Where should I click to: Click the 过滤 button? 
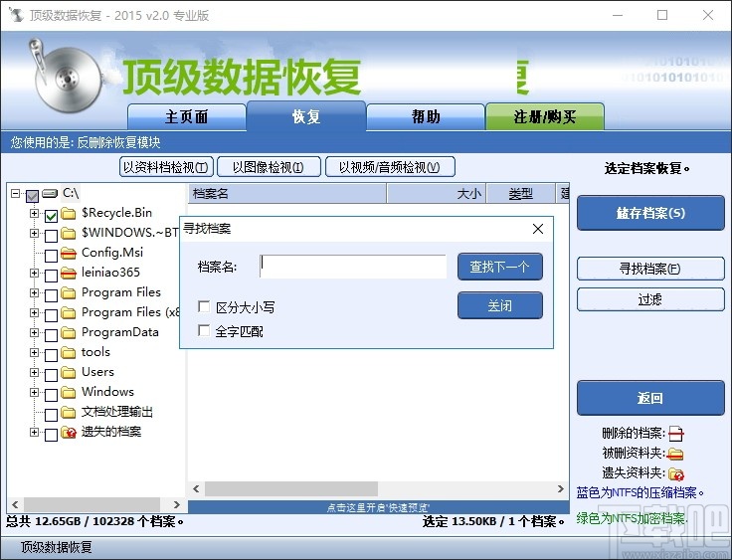pyautogui.click(x=650, y=299)
